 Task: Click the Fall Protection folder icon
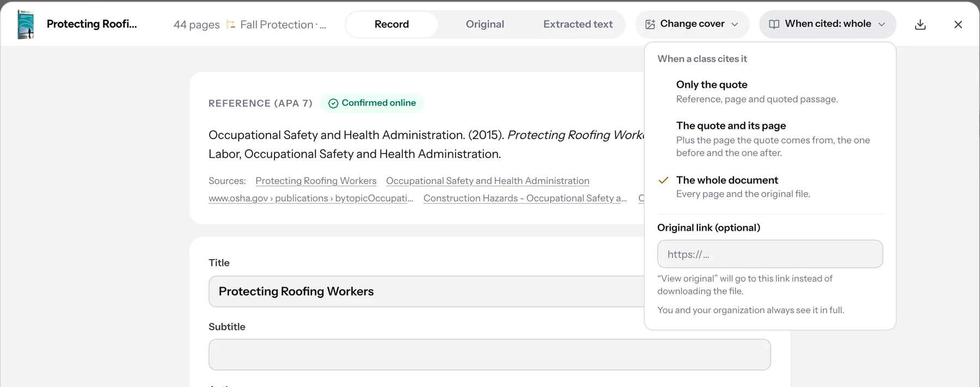click(x=231, y=24)
